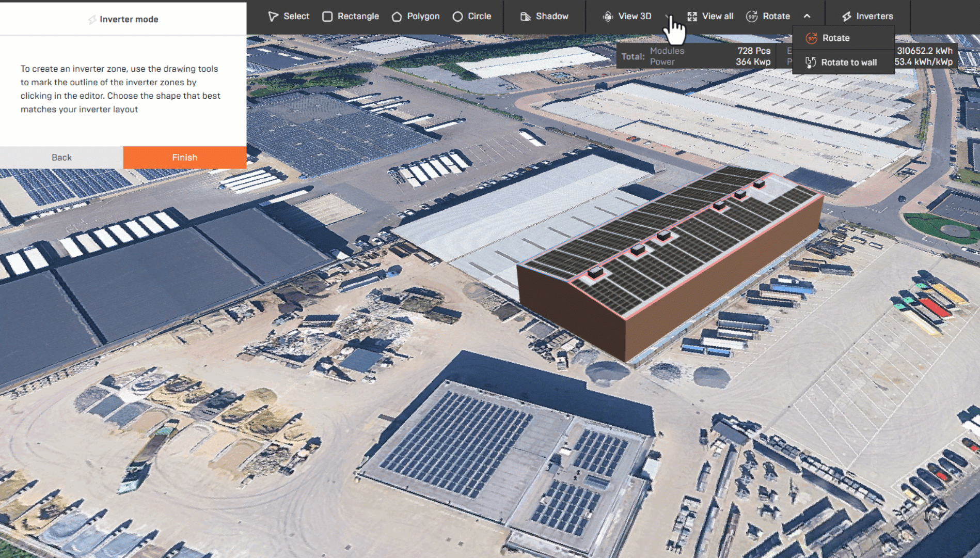Click the Rotate 90° toolbar icon
The height and width of the screenshot is (558, 980).
coord(752,17)
